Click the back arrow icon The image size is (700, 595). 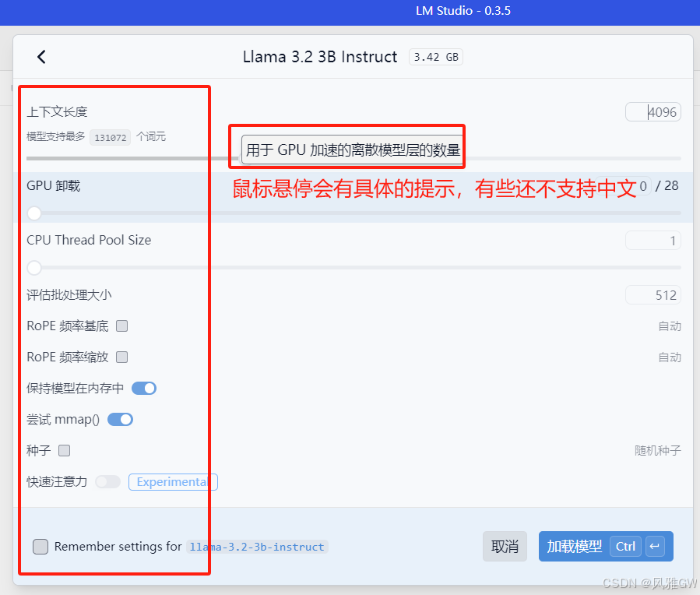(x=41, y=57)
